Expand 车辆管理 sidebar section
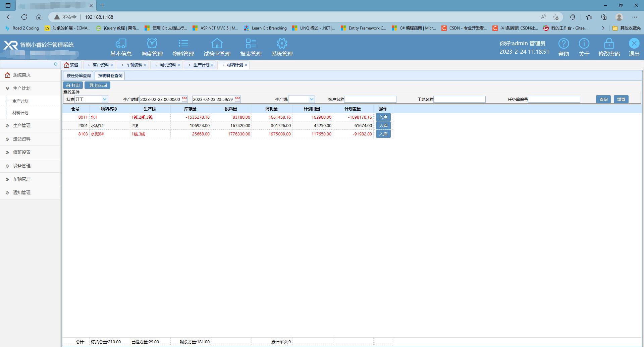The width and height of the screenshot is (644, 347). coord(30,179)
